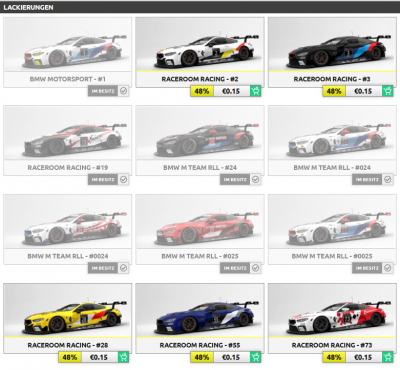The image size is (400, 370).
Task: Select the 'BMW M TEAM RLL - #025' title text
Action: click(x=200, y=256)
